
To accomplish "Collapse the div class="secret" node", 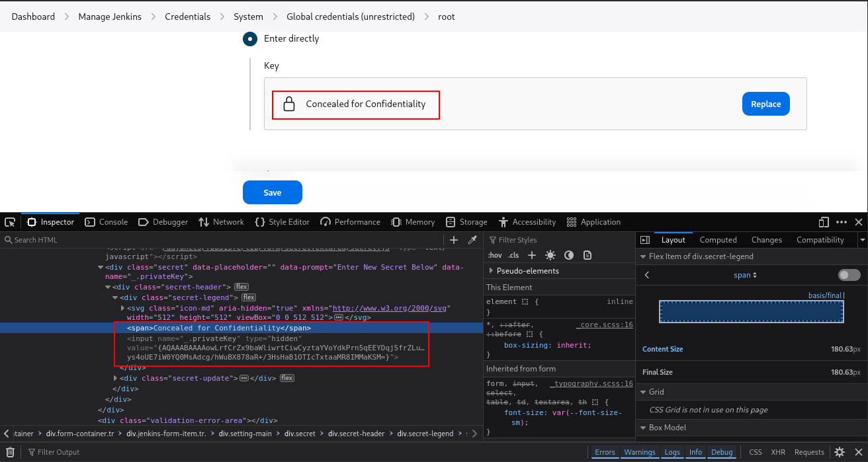I will click(x=101, y=267).
